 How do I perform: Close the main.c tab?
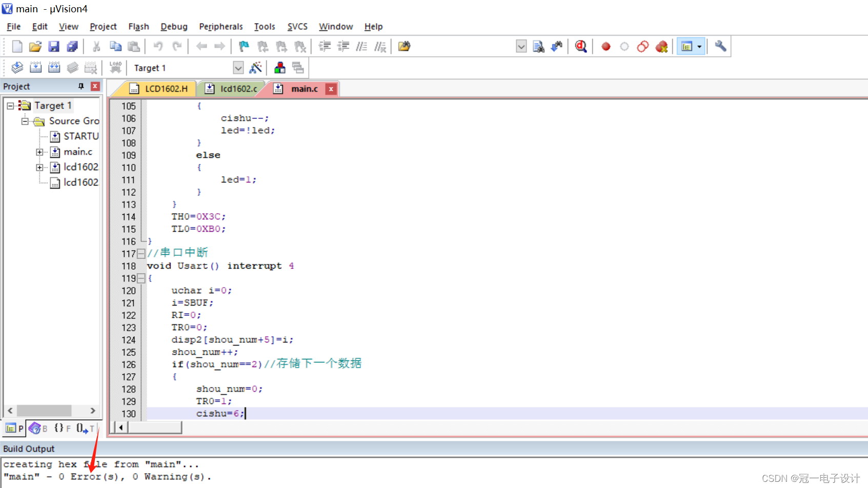(331, 89)
